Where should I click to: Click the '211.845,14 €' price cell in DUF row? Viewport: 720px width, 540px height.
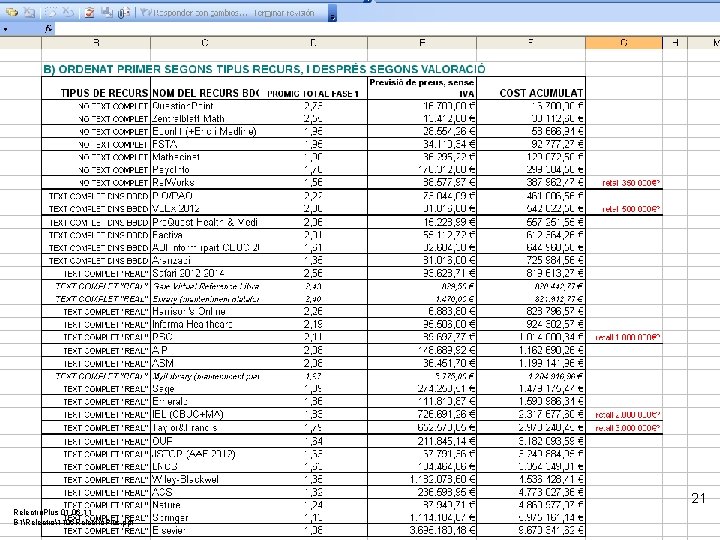click(422, 441)
